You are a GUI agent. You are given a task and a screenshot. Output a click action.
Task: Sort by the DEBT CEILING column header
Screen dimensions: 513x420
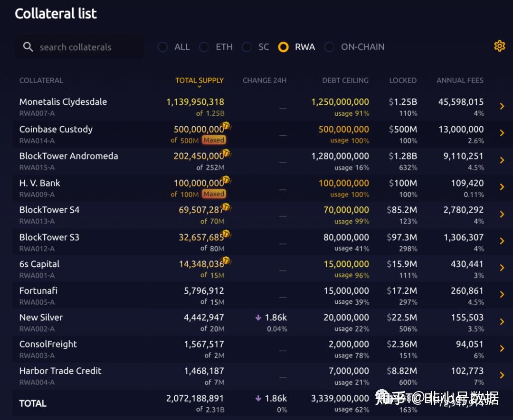point(345,80)
